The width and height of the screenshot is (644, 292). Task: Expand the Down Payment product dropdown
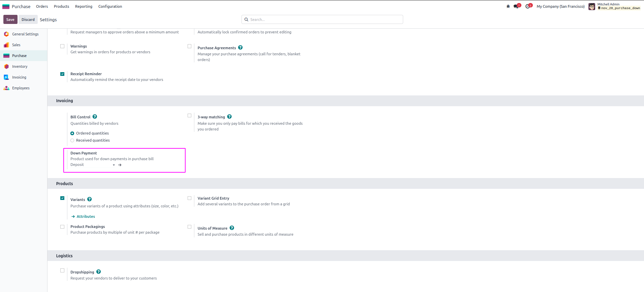coord(114,165)
